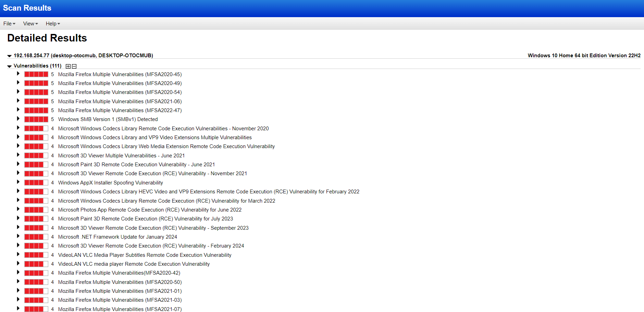
Task: Expand the MFSA2021-06 Firefox vulnerability row
Action: click(18, 101)
